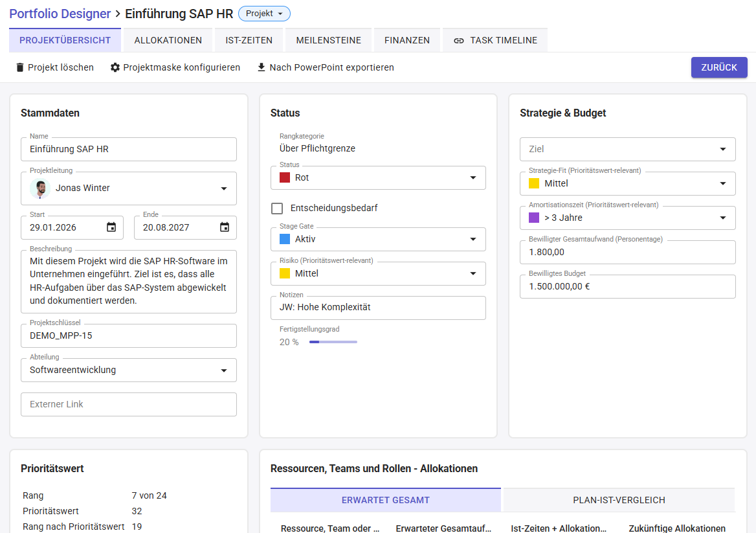This screenshot has width=756, height=533.
Task: Click Nach PowerPoint exportieren
Action: (x=326, y=67)
